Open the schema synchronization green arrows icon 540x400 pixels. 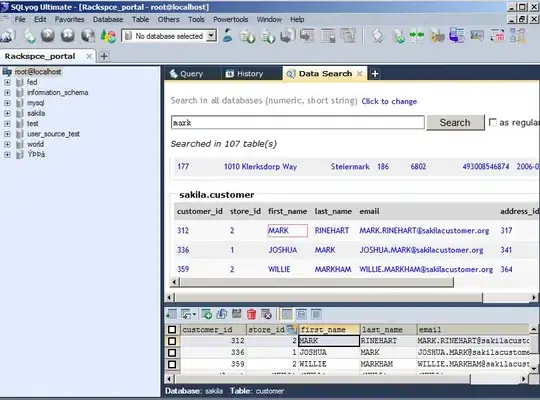point(417,36)
